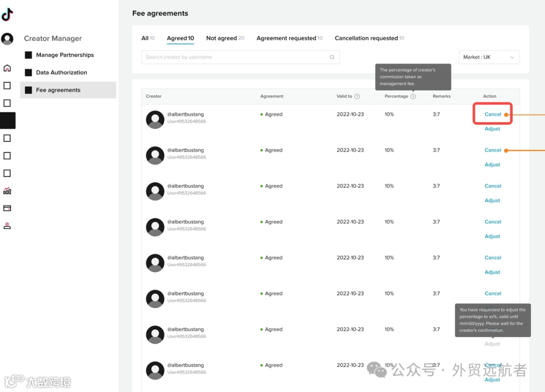Open the Cancellation requested tab
The width and height of the screenshot is (545, 392).
[x=369, y=38]
